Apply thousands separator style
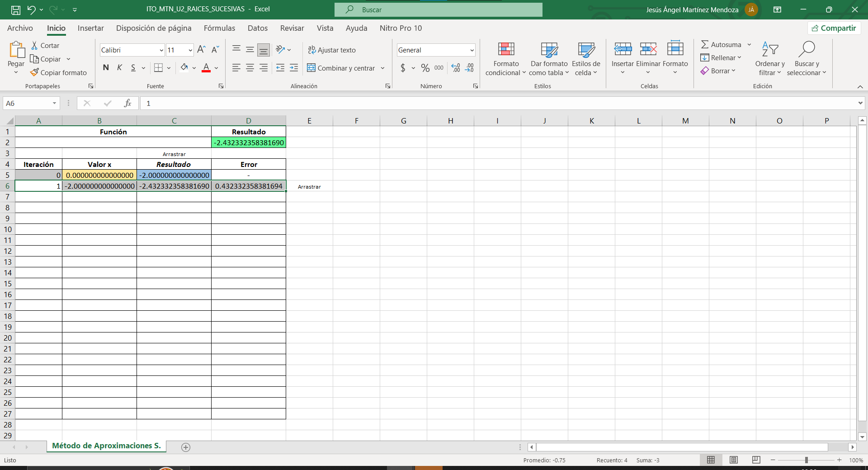The height and width of the screenshot is (470, 868). 439,68
